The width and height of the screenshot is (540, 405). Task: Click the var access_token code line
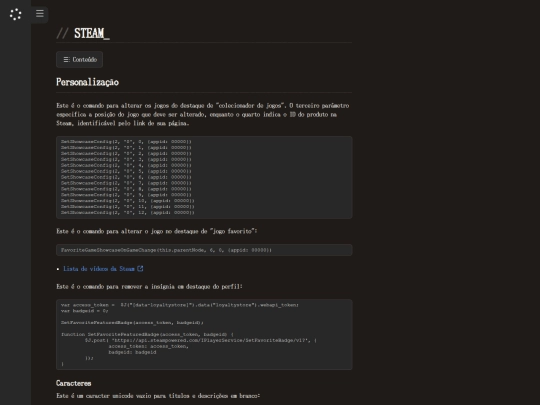click(180, 305)
